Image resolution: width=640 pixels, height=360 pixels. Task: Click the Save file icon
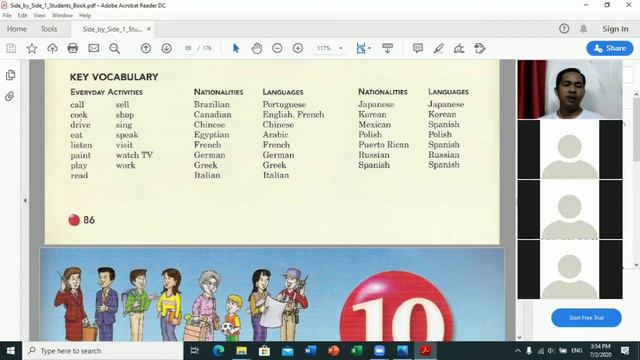(11, 48)
